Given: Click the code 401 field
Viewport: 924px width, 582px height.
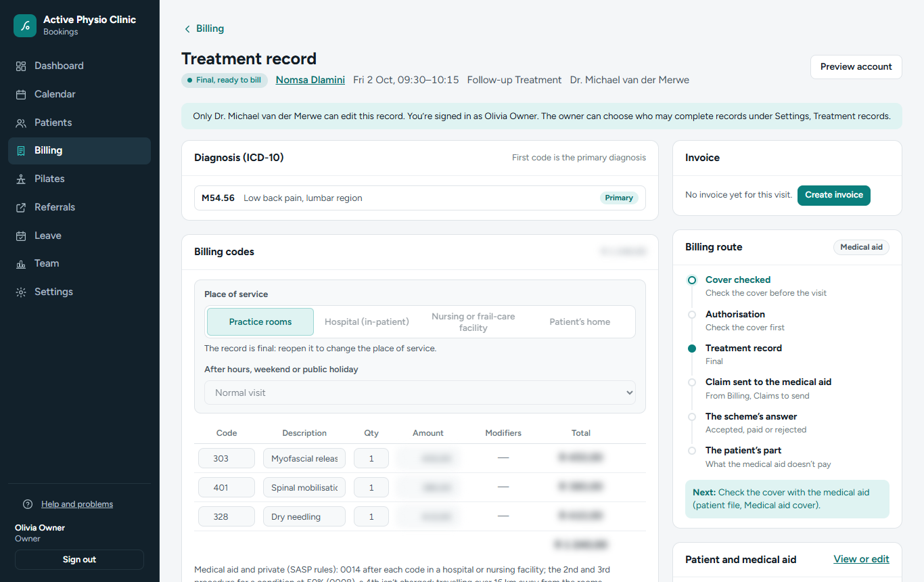Looking at the screenshot, I should (x=227, y=488).
